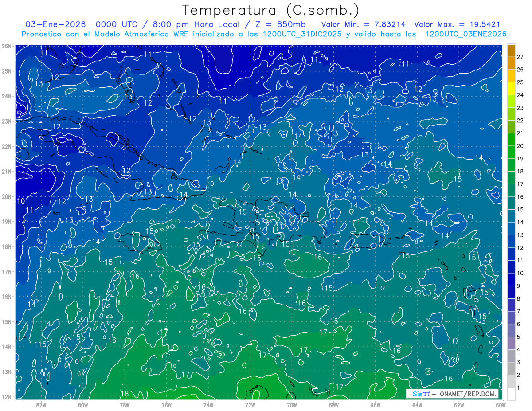Click the 25N latitude axis label

(6, 71)
